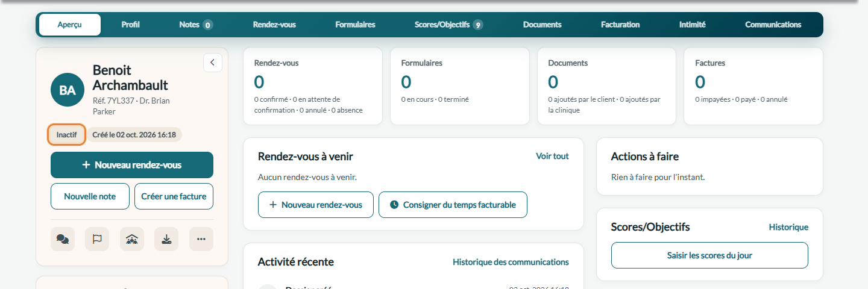The image size is (868, 289).
Task: Click the Activité récente heading
Action: click(296, 262)
